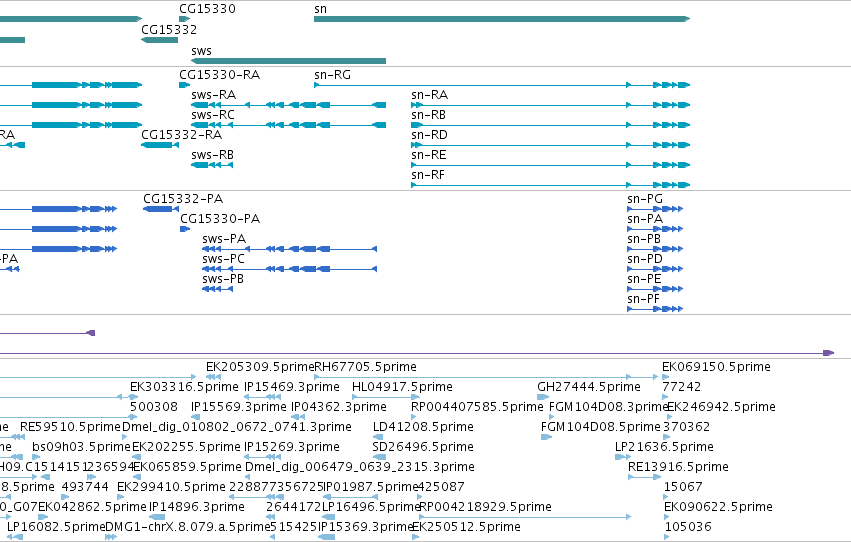The width and height of the screenshot is (851, 542).
Task: Select the LP21636.5prime EST label
Action: tap(664, 448)
